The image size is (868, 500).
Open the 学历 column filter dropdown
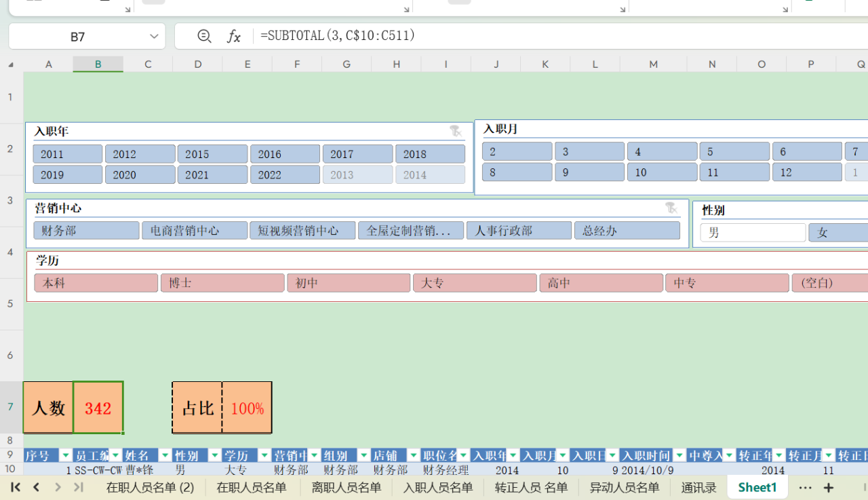(264, 455)
